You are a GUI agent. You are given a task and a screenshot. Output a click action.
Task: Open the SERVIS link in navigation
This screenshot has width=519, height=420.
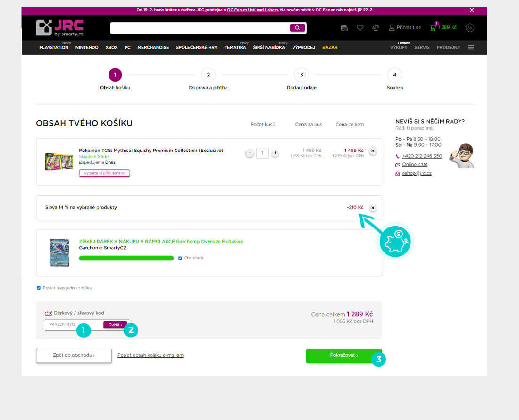pyautogui.click(x=422, y=47)
